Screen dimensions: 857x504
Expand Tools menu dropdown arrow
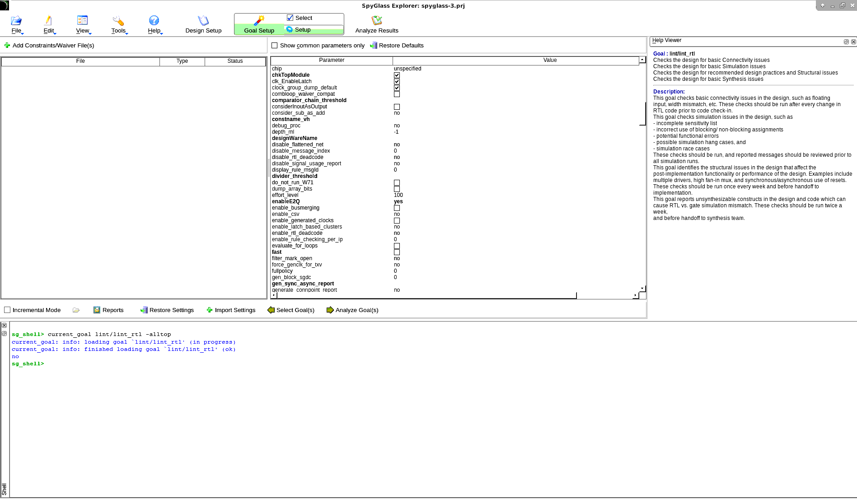[126, 33]
